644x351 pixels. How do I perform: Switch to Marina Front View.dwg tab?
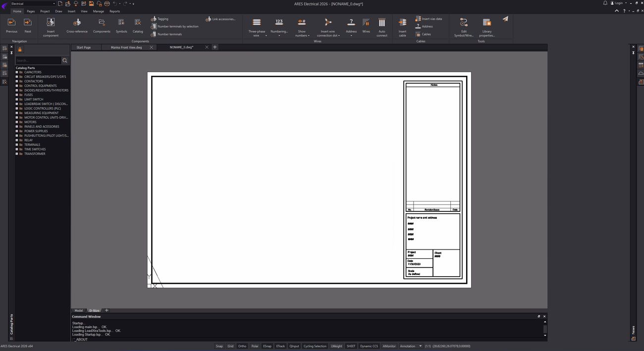coord(126,48)
